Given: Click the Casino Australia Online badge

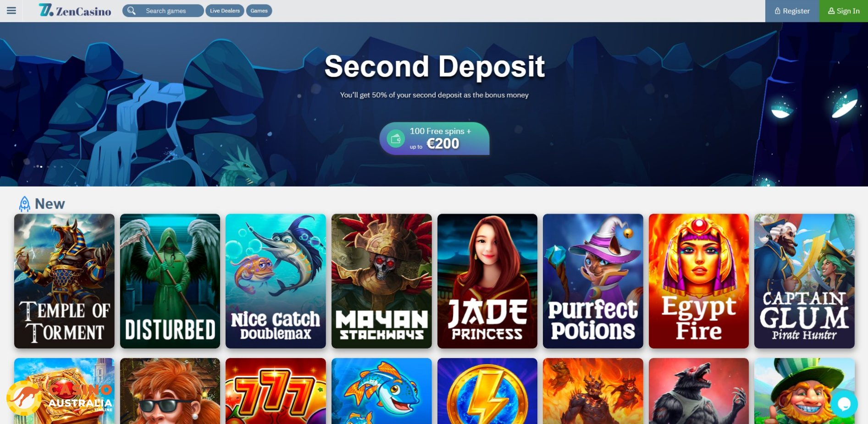Looking at the screenshot, I should [60, 398].
